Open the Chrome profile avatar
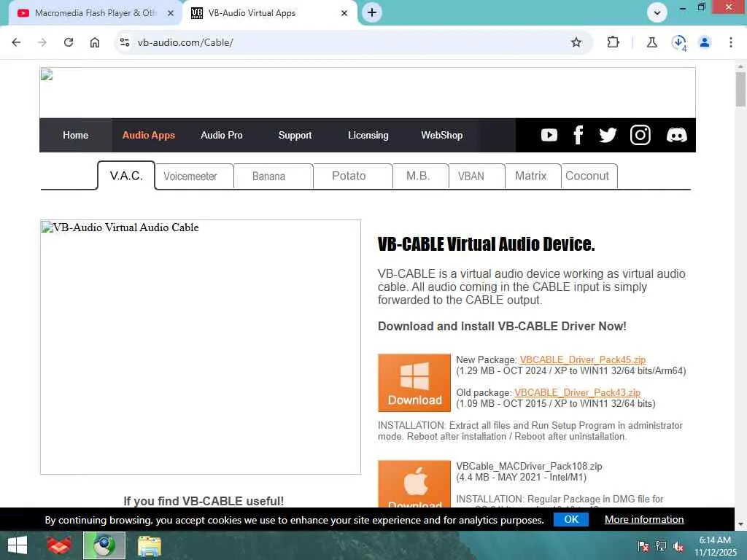747x560 pixels. tap(705, 42)
